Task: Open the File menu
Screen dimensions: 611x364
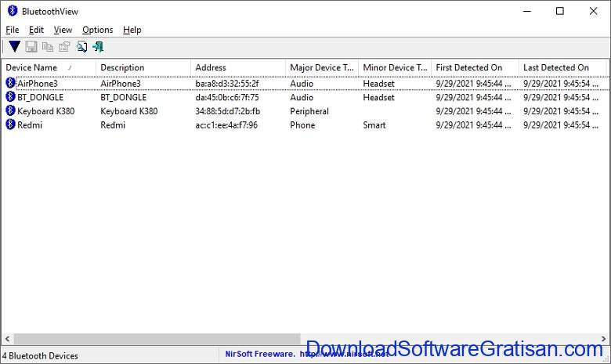Action: [12, 30]
